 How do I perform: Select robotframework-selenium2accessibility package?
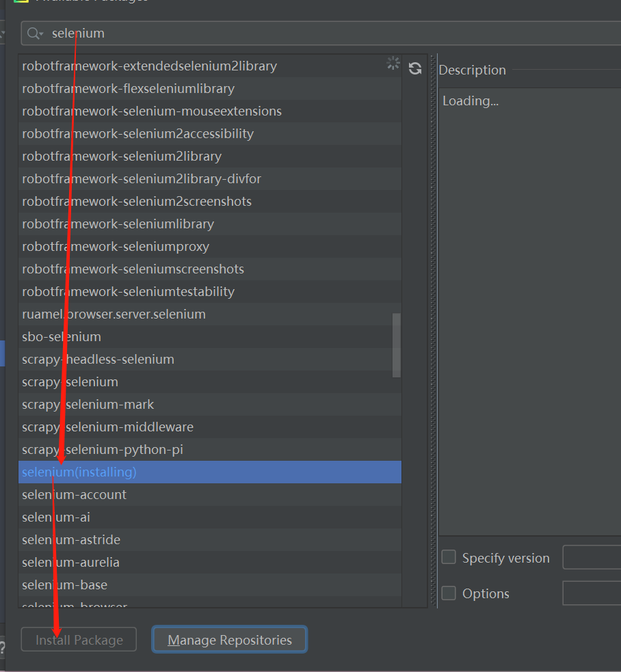pos(210,134)
